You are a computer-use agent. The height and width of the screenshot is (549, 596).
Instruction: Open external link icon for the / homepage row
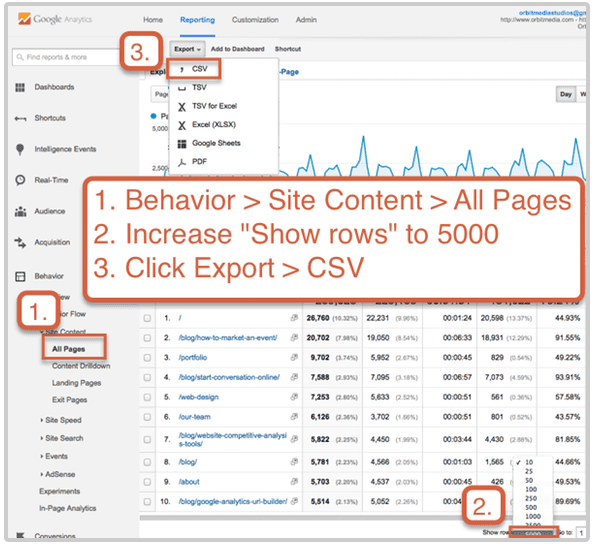pyautogui.click(x=294, y=318)
